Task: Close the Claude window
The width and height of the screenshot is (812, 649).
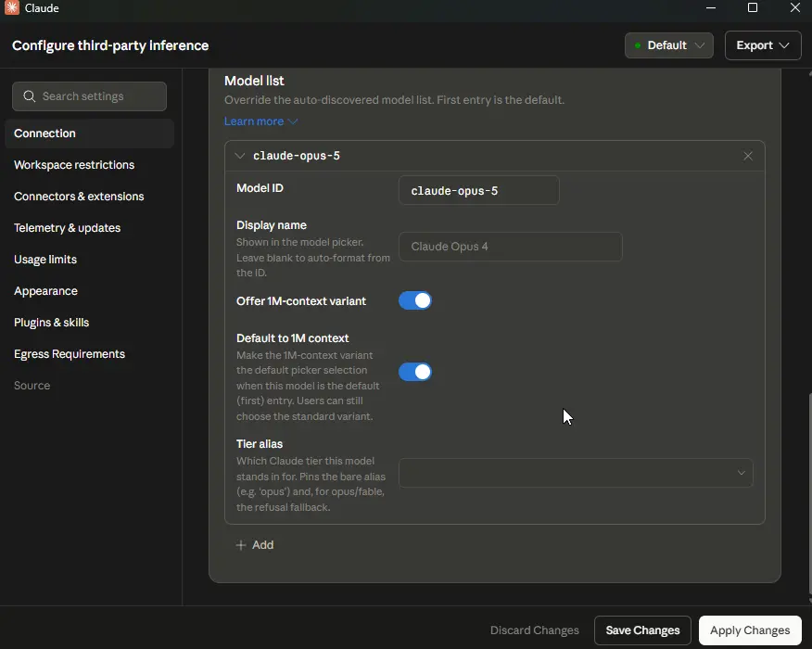Action: [x=795, y=7]
